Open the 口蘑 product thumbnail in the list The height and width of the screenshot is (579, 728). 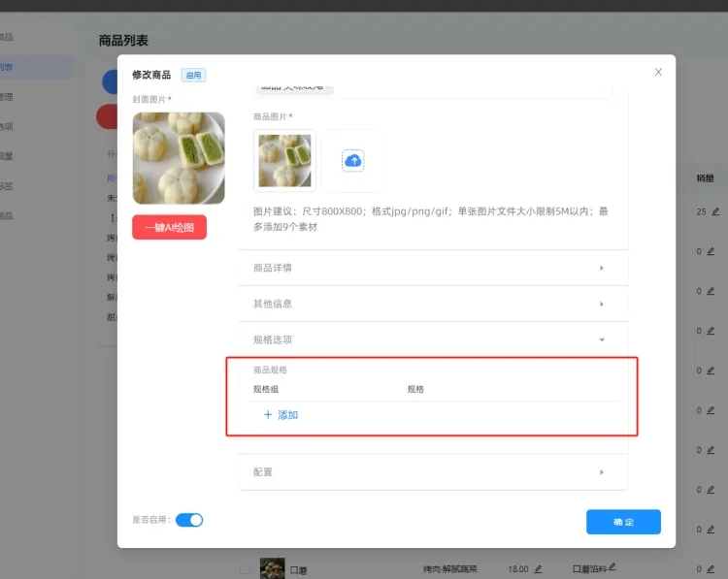point(273,568)
